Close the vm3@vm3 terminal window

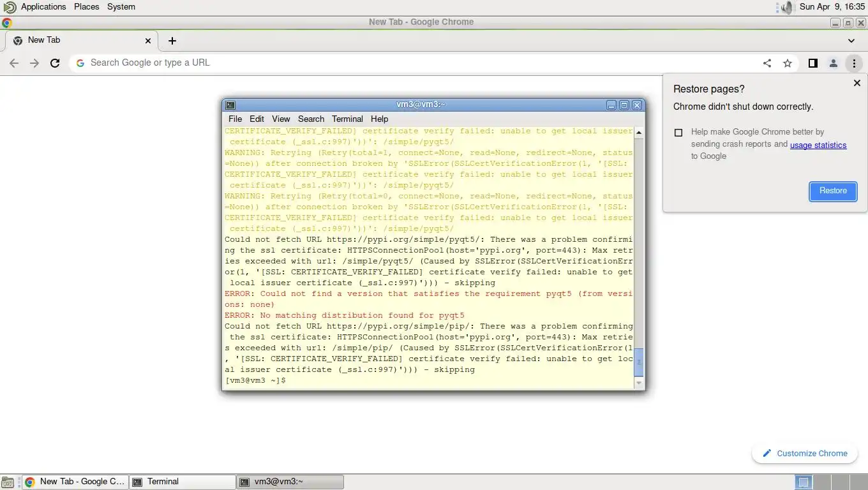click(x=637, y=105)
